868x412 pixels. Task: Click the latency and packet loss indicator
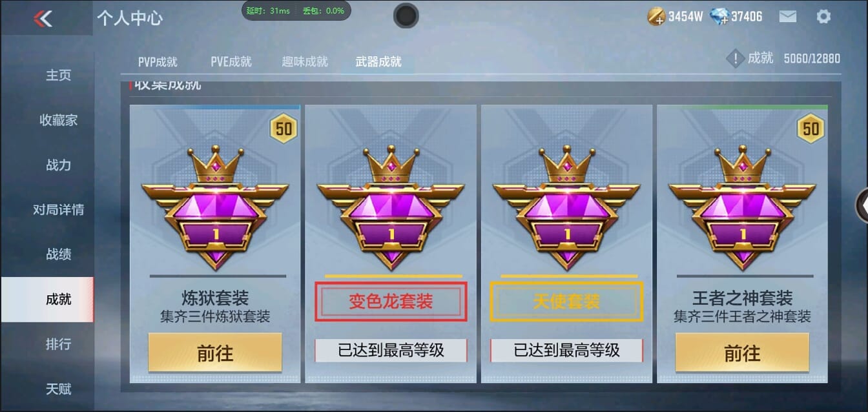pos(296,10)
